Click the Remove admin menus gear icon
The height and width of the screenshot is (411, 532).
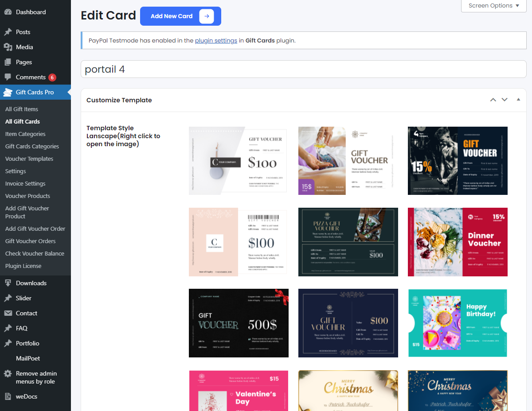point(8,373)
